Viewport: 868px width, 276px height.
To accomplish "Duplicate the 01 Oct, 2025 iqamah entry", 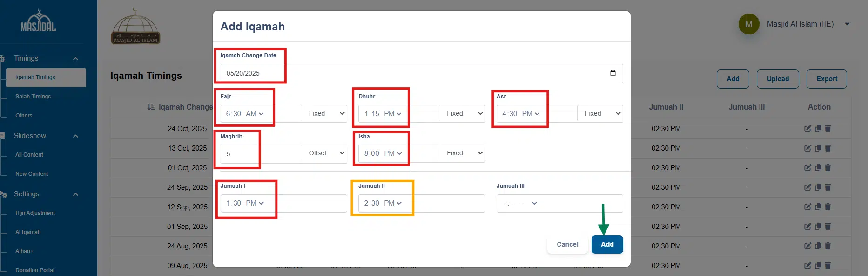I will point(818,168).
